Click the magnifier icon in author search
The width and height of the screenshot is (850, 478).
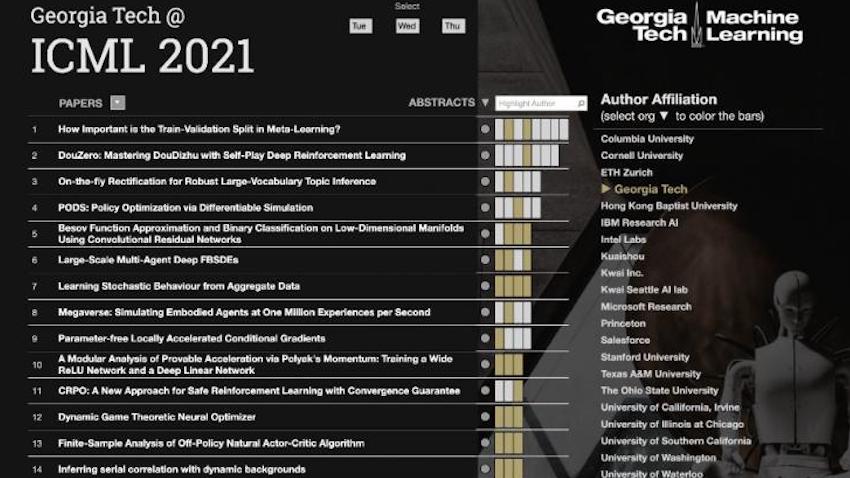[x=581, y=103]
